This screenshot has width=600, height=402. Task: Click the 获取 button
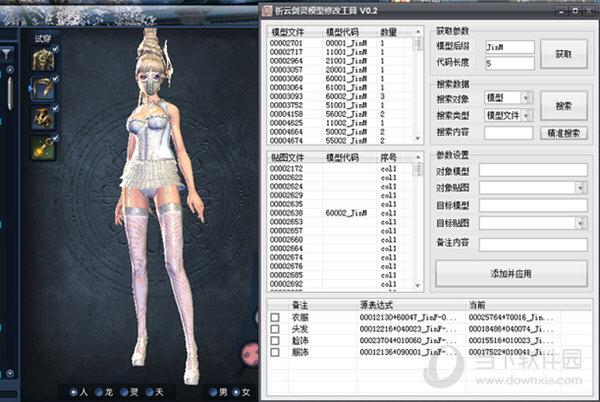coord(564,54)
